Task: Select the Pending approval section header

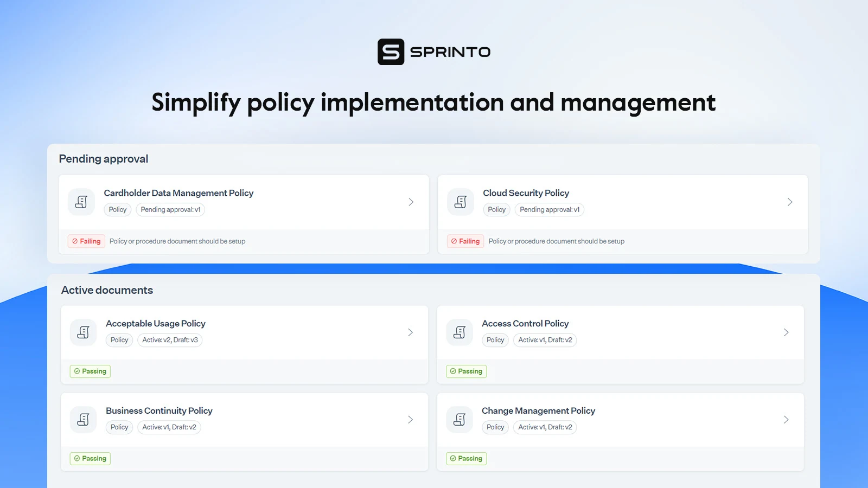Action: pos(103,159)
